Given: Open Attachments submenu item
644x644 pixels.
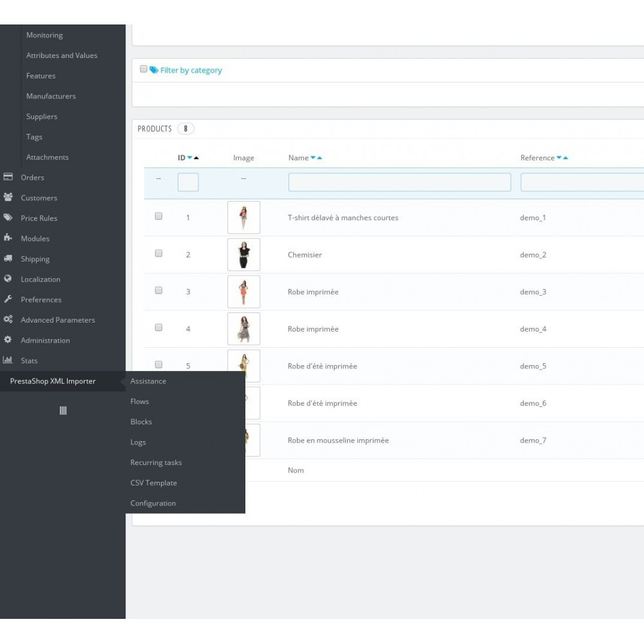Looking at the screenshot, I should [x=47, y=157].
